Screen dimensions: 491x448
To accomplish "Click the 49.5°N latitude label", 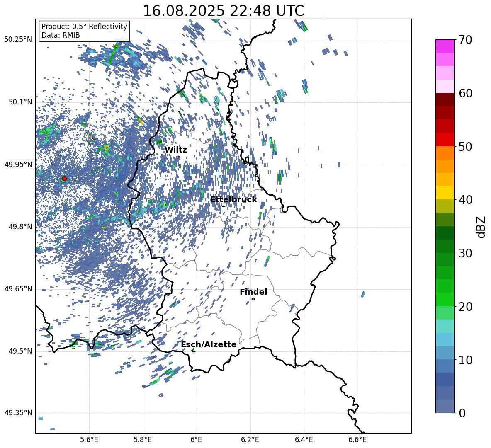I will point(21,351).
